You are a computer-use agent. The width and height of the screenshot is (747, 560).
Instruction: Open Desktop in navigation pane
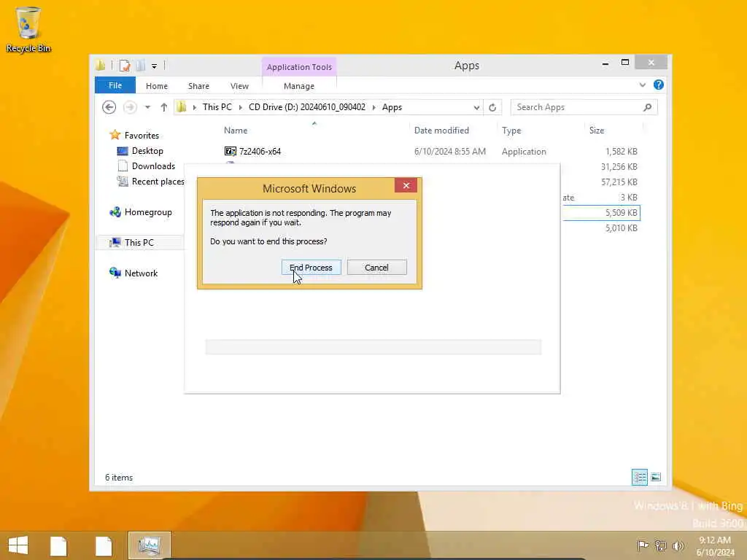147,150
